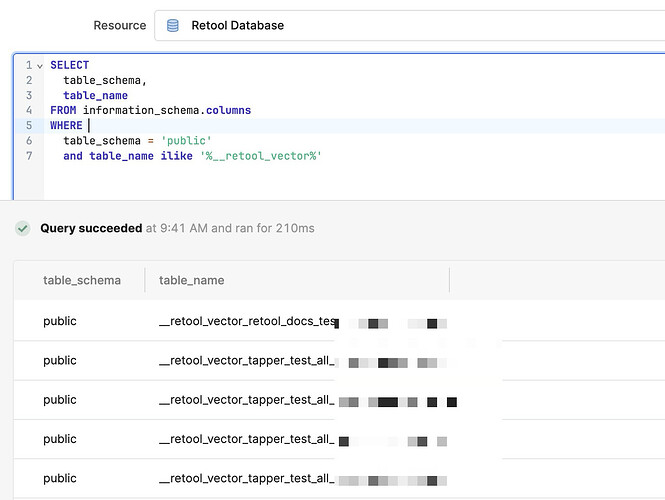Click the database icon beside Retool Database

tap(173, 25)
